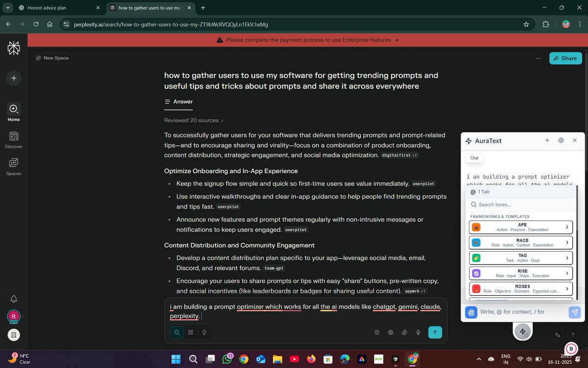This screenshot has height=368, width=588.
Task: Open Perplexity Discover section
Action: 13,140
